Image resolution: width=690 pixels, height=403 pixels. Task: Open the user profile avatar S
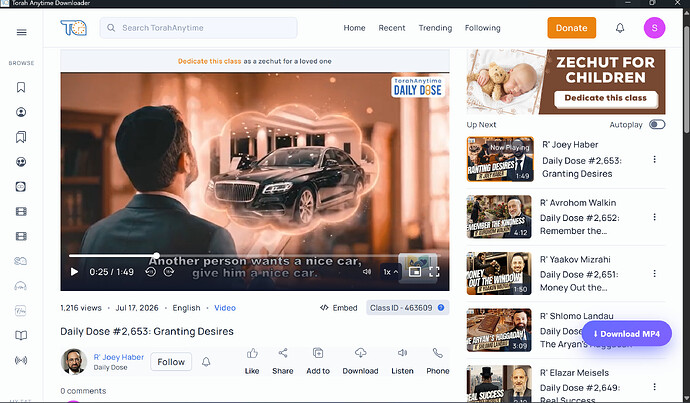point(654,28)
